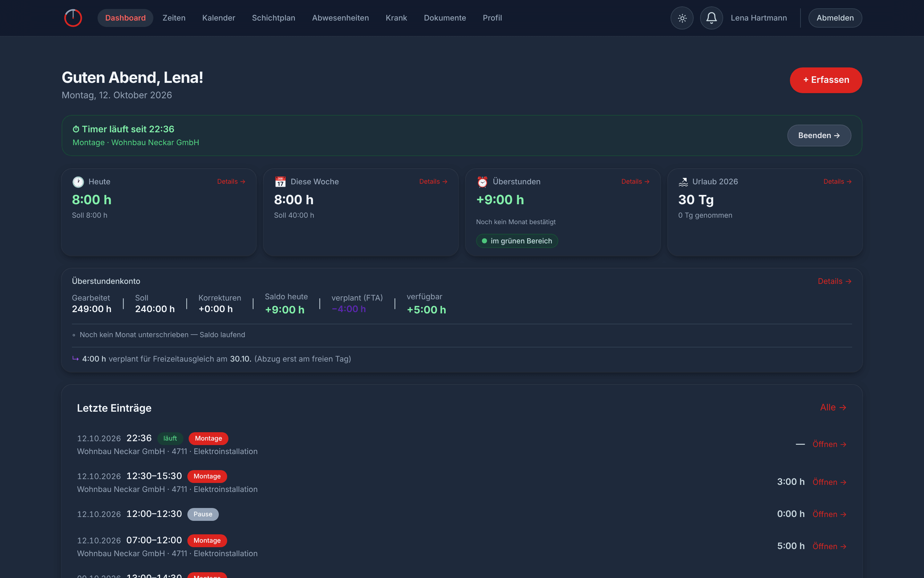The image size is (924, 578).
Task: Click the calendar icon on Diese Woche card
Action: click(x=280, y=182)
